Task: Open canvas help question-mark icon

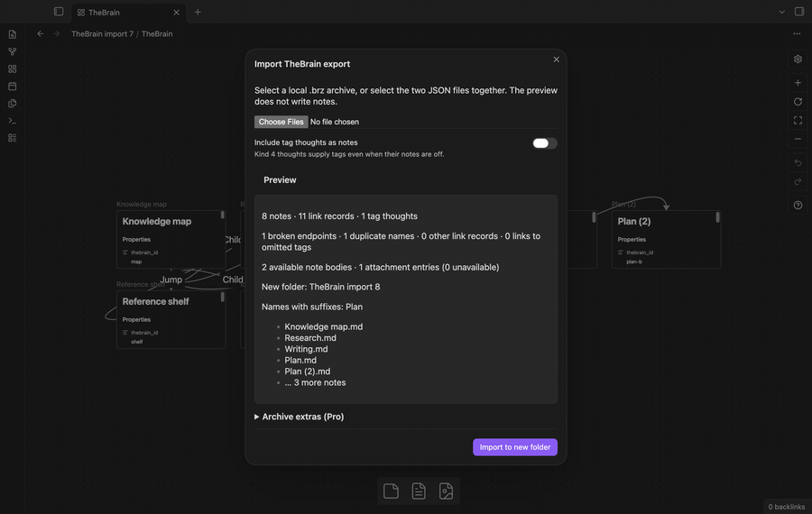Action: point(798,205)
